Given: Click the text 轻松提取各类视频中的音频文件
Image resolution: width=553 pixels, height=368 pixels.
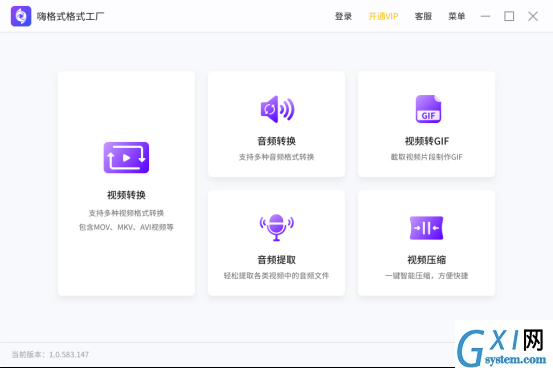Looking at the screenshot, I should pos(276,276).
